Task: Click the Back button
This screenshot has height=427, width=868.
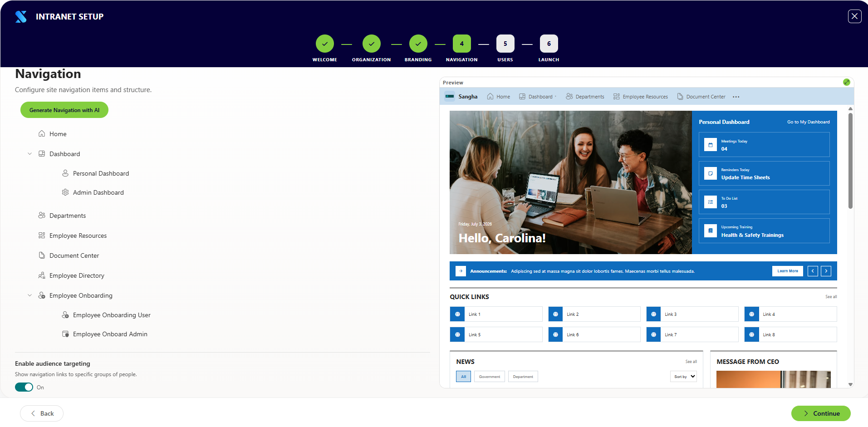Action: point(42,413)
